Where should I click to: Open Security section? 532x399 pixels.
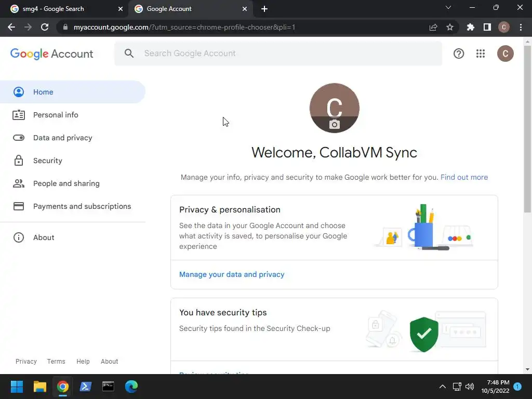pos(73,161)
